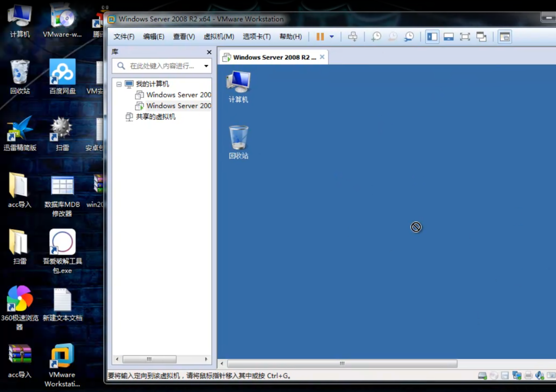The height and width of the screenshot is (392, 556).
Task: Open the 虚拟机(M) menu
Action: click(219, 36)
